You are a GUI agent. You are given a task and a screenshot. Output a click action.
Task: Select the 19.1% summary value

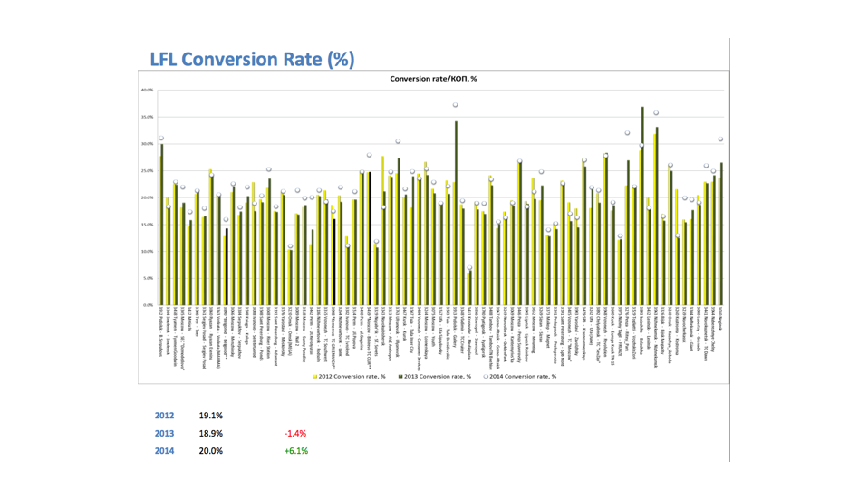click(x=211, y=416)
